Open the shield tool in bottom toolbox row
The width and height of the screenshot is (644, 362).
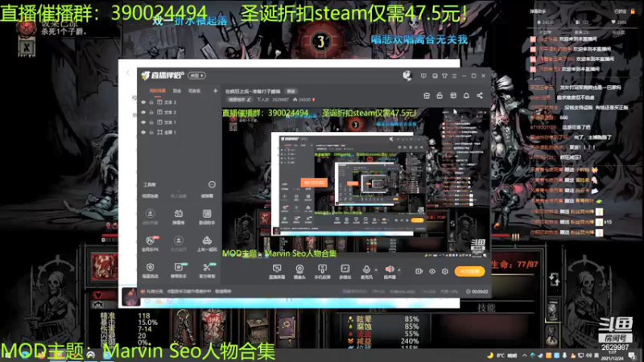click(151, 270)
